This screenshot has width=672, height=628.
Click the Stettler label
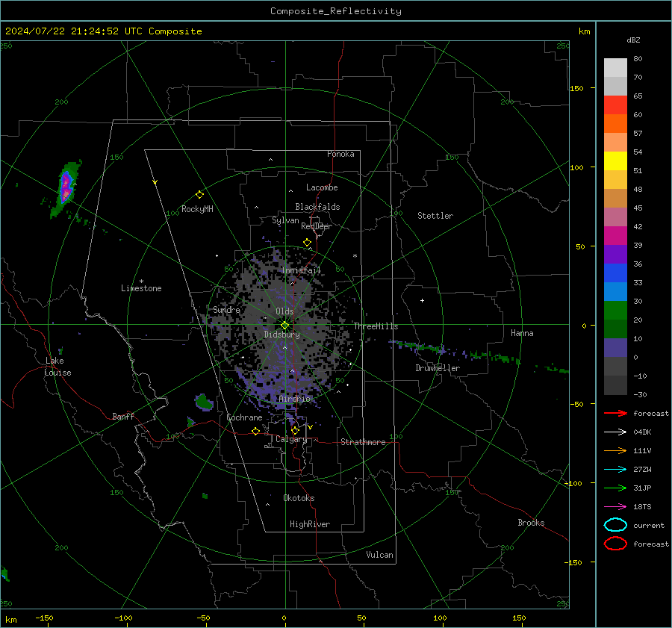[x=435, y=216]
